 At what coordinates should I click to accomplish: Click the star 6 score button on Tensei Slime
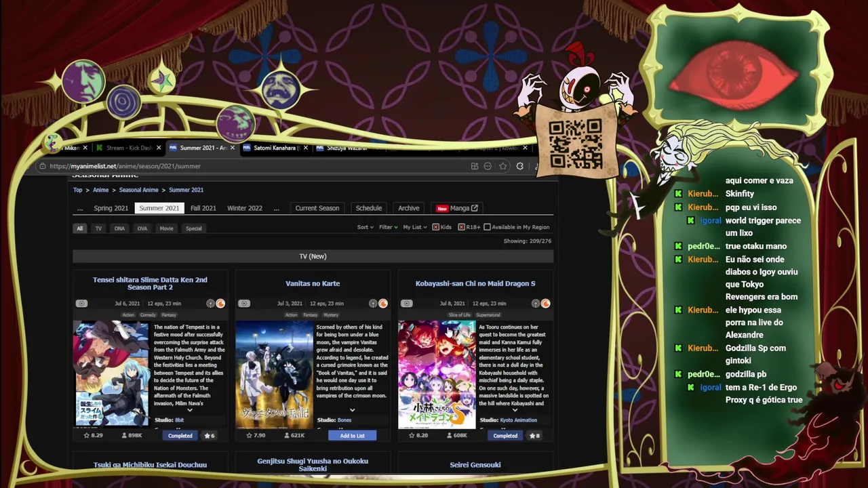pyautogui.click(x=210, y=436)
